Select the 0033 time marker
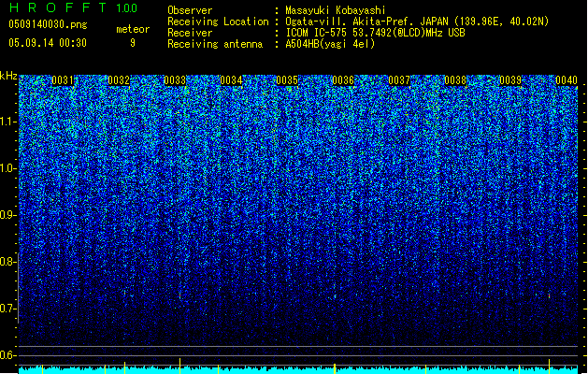 175,81
